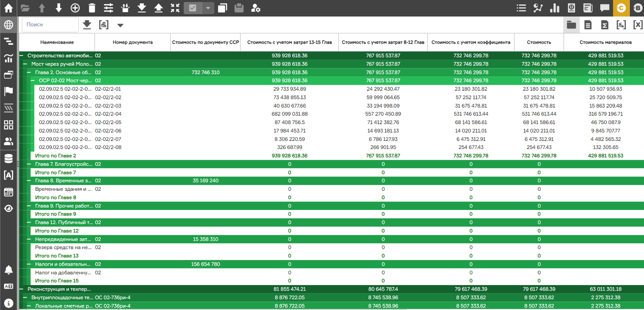Image resolution: width=644 pixels, height=310 pixels.
Task: Select bracketed worker icon tab
Action: point(621,25)
